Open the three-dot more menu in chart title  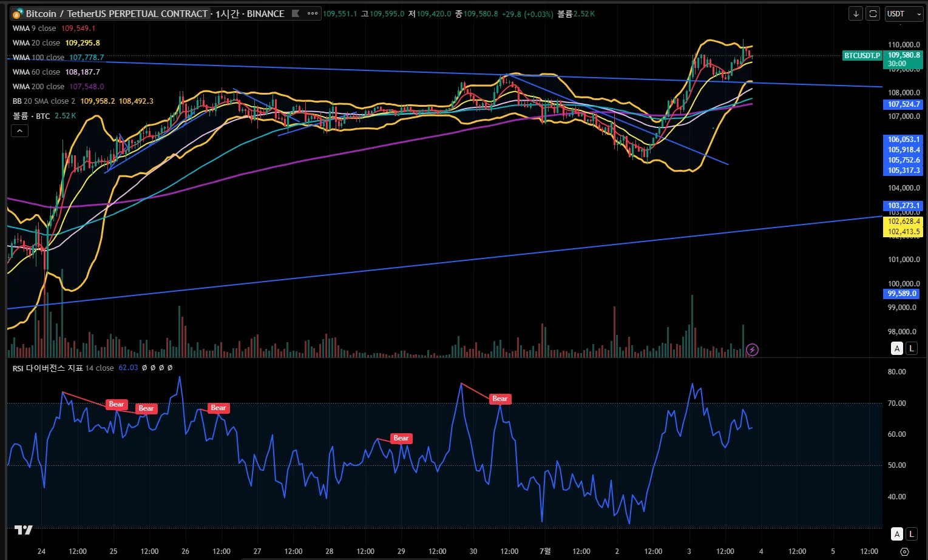click(313, 13)
